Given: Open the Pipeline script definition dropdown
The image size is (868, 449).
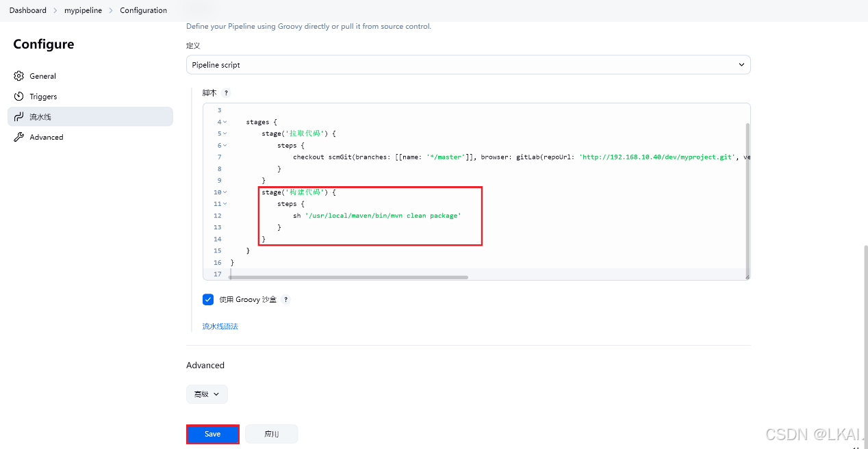Looking at the screenshot, I should coord(468,64).
